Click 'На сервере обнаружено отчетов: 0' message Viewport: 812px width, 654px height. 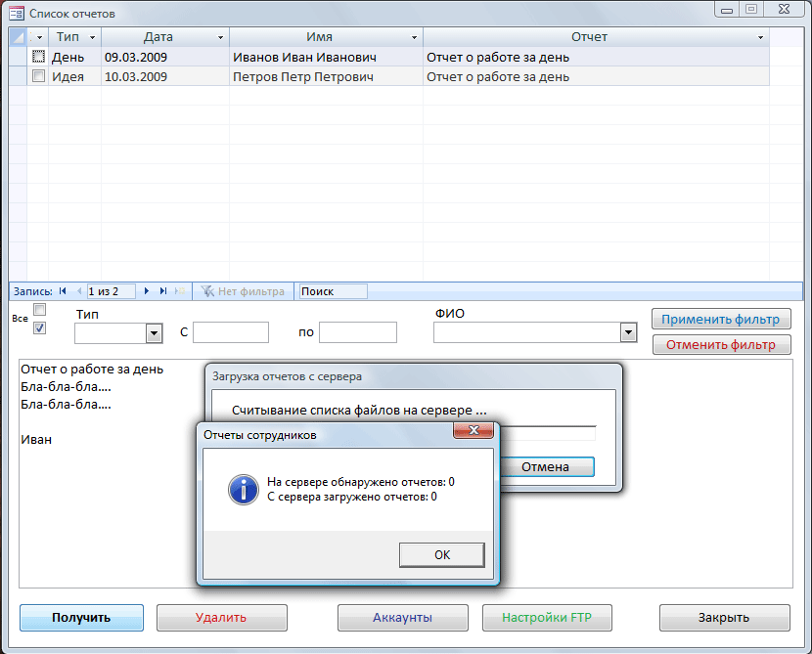click(361, 482)
